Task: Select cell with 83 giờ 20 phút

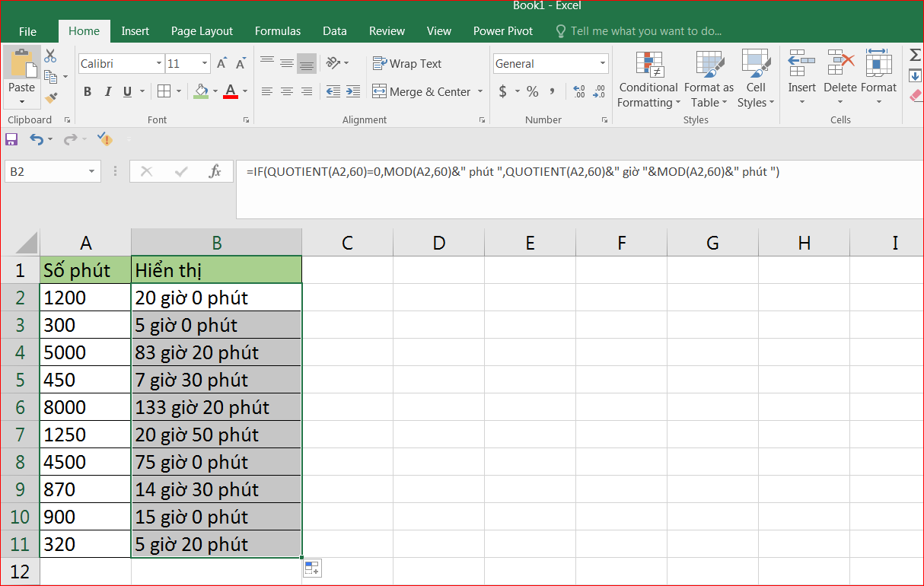Action: tap(217, 352)
